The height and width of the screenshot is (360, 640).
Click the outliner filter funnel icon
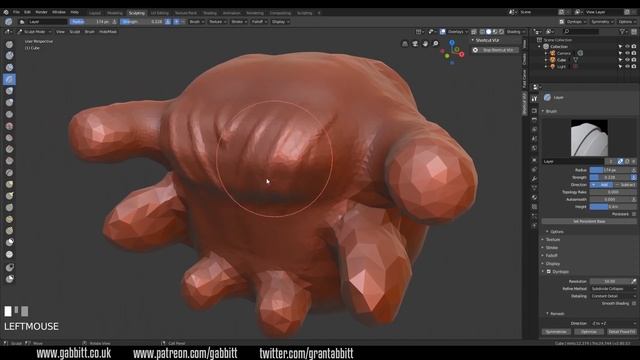[622, 31]
